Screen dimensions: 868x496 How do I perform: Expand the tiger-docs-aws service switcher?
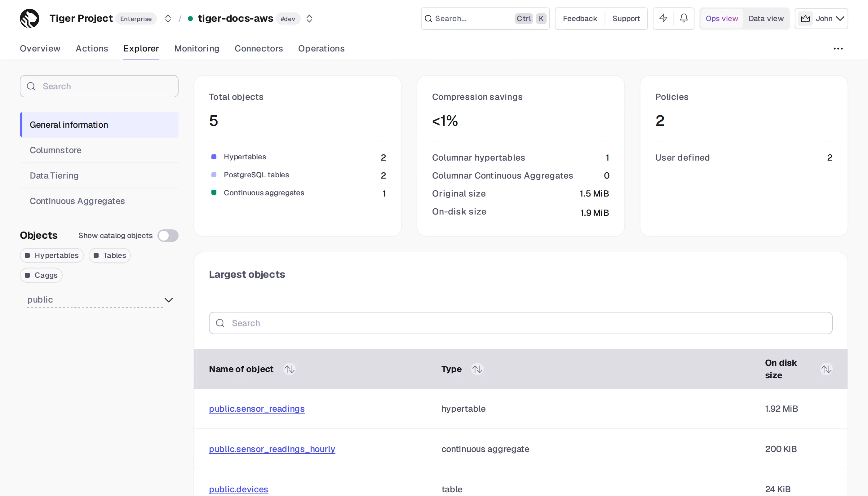coord(309,18)
